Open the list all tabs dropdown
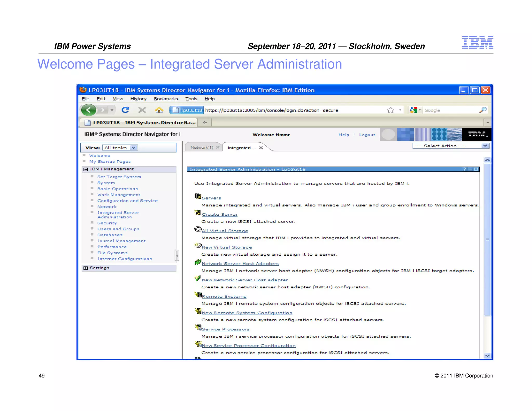 point(488,122)
